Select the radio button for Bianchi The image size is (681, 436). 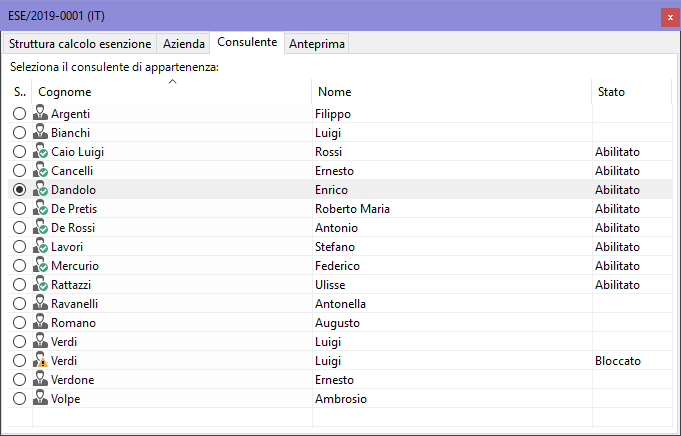(20, 133)
